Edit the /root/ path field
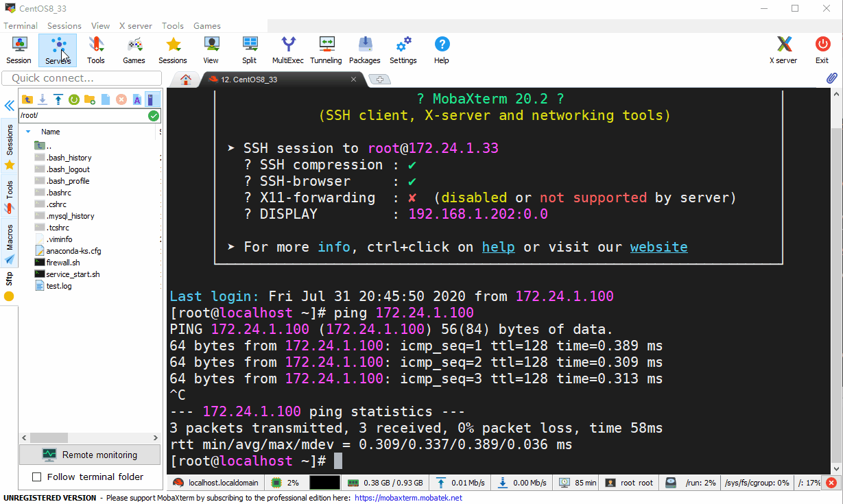 pyautogui.click(x=83, y=116)
